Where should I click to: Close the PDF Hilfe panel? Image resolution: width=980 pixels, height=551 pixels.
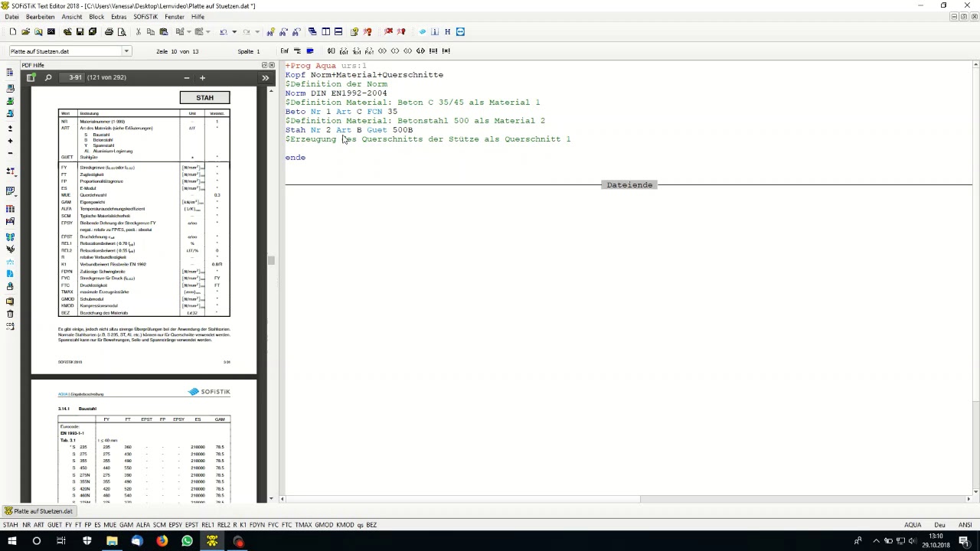point(272,65)
